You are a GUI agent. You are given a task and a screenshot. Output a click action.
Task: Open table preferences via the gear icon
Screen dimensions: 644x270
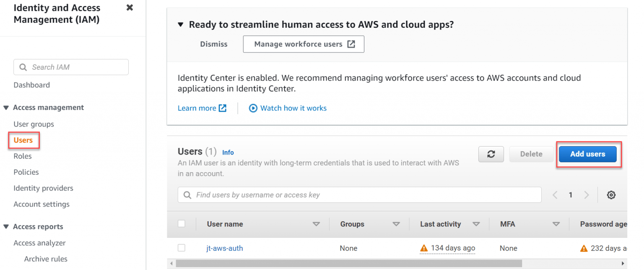point(611,195)
